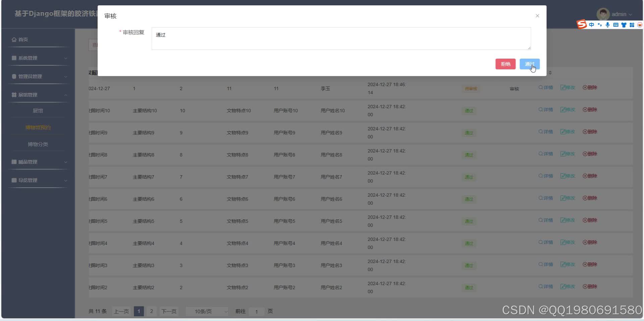This screenshot has width=644, height=321.
Task: View 详情 for the 李玉 row
Action: pos(545,87)
